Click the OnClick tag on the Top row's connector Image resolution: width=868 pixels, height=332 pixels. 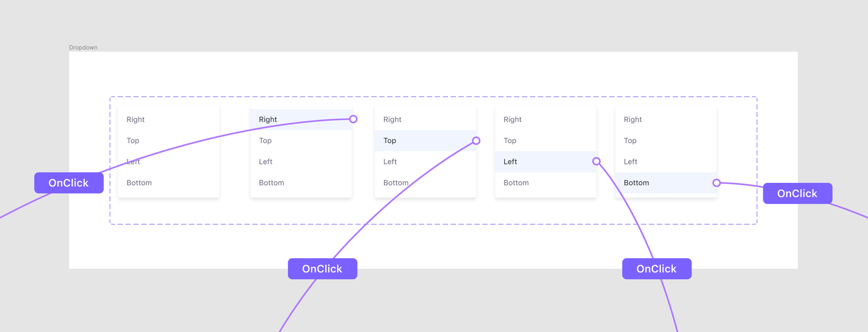pos(322,269)
